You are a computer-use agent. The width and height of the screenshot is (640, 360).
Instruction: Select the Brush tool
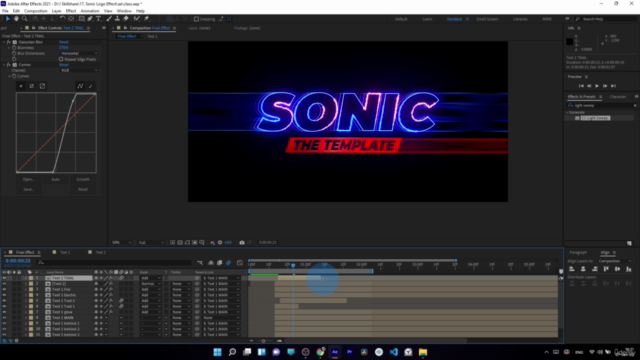click(109, 19)
